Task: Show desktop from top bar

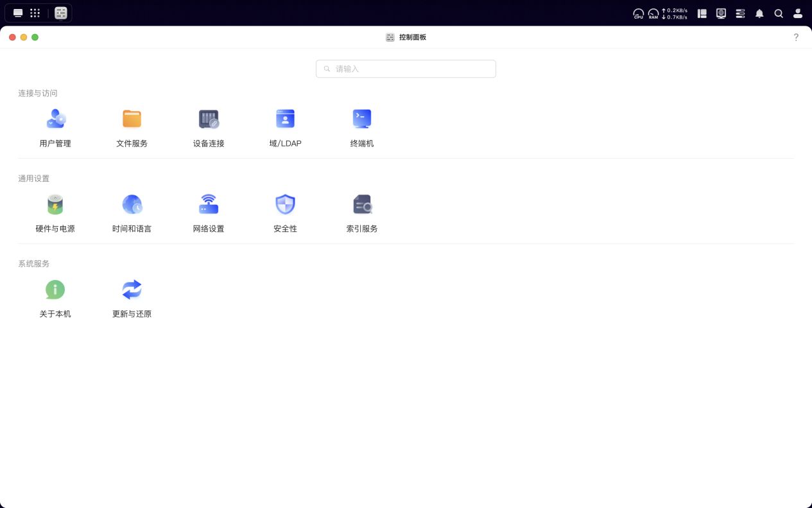Action: point(18,13)
